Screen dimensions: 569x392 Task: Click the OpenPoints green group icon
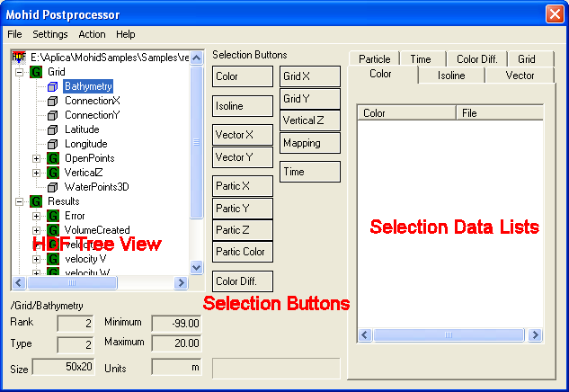tap(52, 158)
